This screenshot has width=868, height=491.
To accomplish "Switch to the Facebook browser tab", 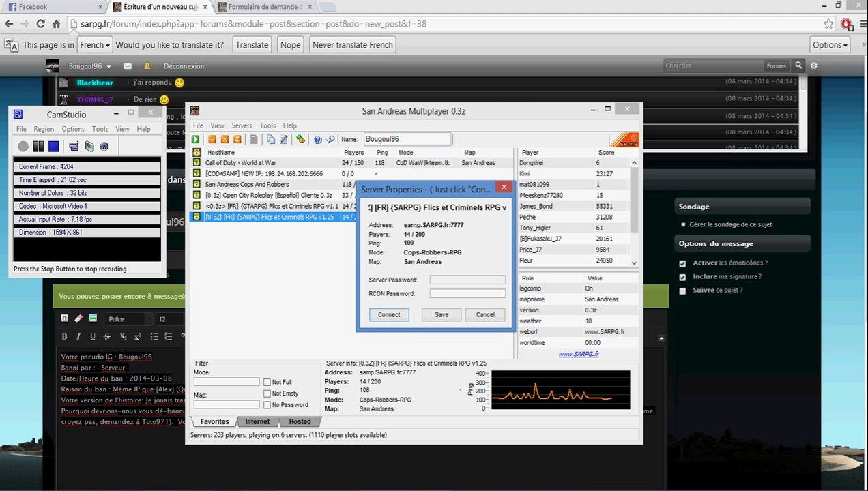I will [53, 7].
